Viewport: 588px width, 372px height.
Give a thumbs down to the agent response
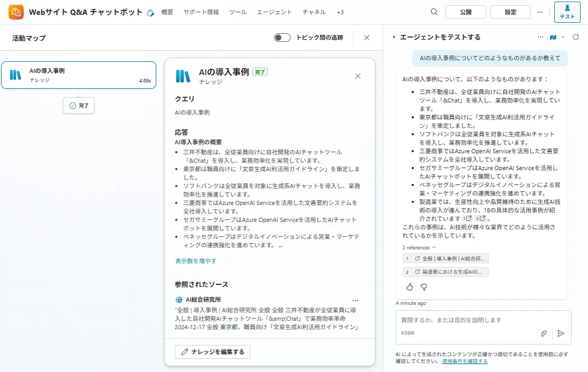[x=424, y=287]
